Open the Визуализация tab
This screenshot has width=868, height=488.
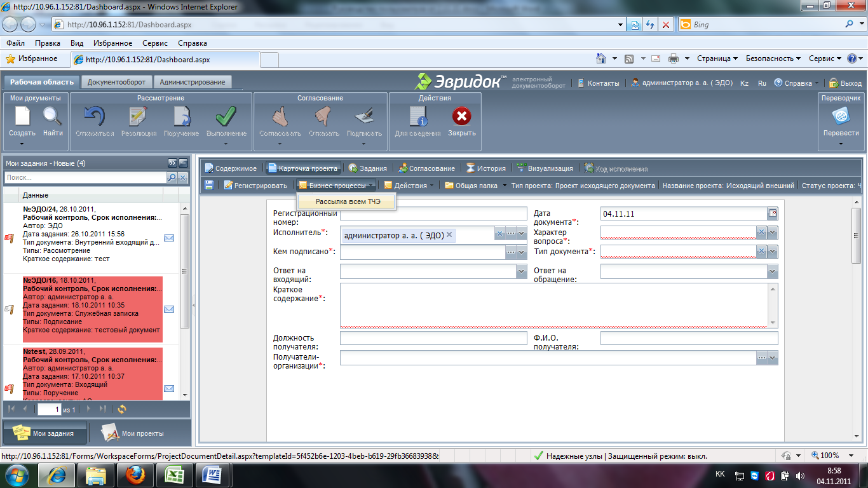545,168
